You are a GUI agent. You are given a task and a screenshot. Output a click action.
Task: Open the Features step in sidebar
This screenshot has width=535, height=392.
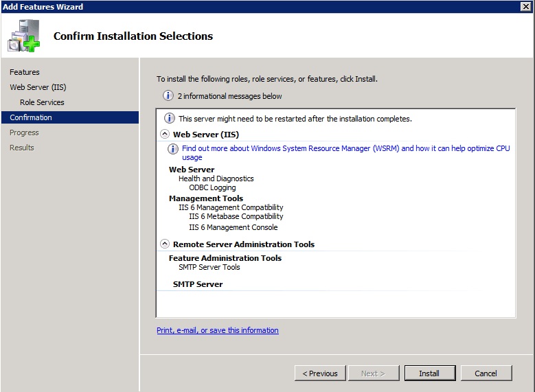click(25, 72)
